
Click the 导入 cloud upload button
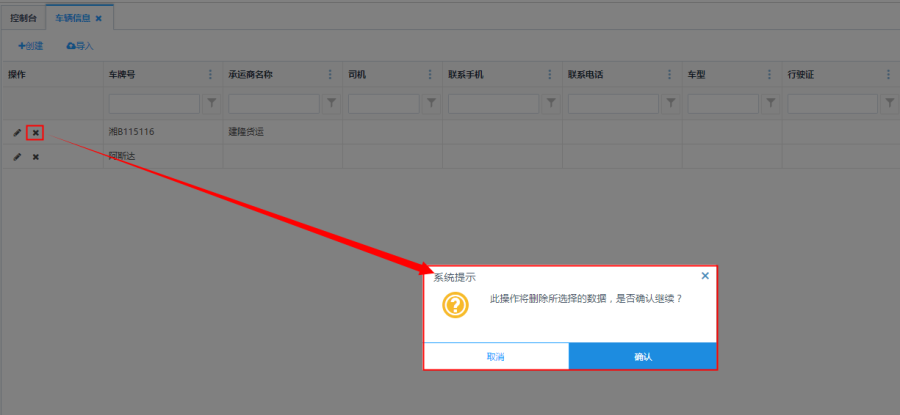(x=80, y=46)
